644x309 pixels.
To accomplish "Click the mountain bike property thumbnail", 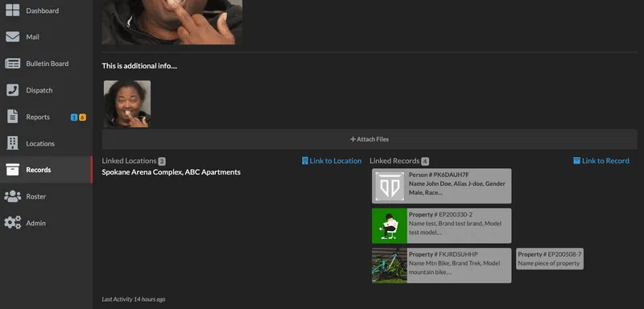I will (390, 266).
